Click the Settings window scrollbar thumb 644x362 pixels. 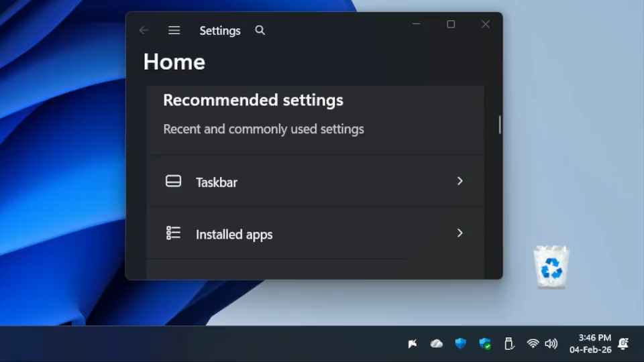[x=500, y=125]
